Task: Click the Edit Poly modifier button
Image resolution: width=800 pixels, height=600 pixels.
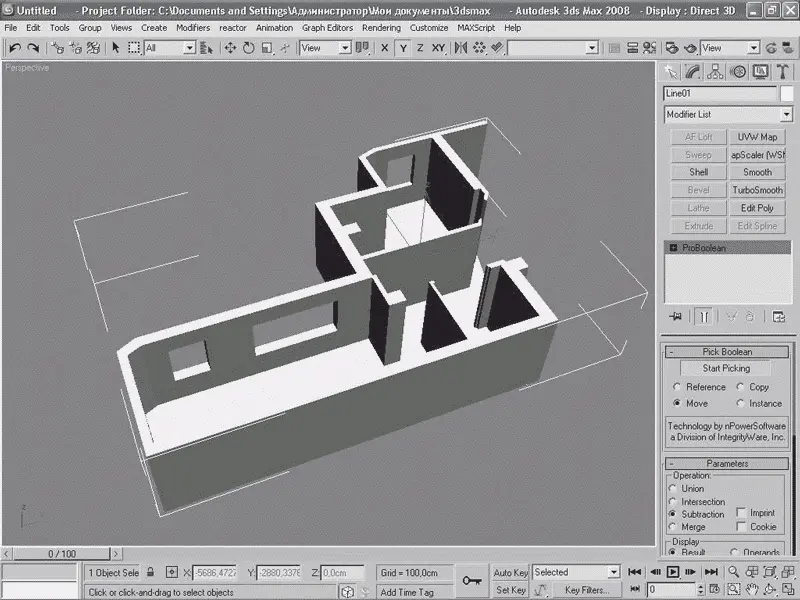Action: point(756,208)
